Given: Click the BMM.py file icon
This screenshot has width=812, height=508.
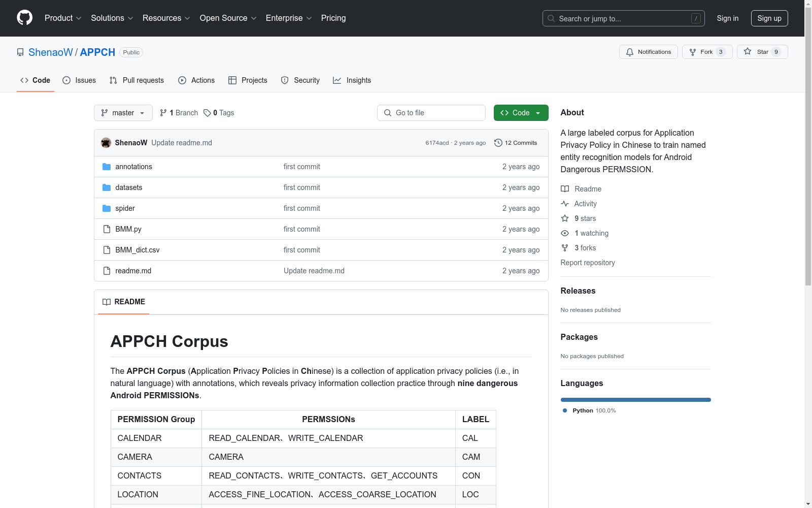Looking at the screenshot, I should (x=107, y=229).
